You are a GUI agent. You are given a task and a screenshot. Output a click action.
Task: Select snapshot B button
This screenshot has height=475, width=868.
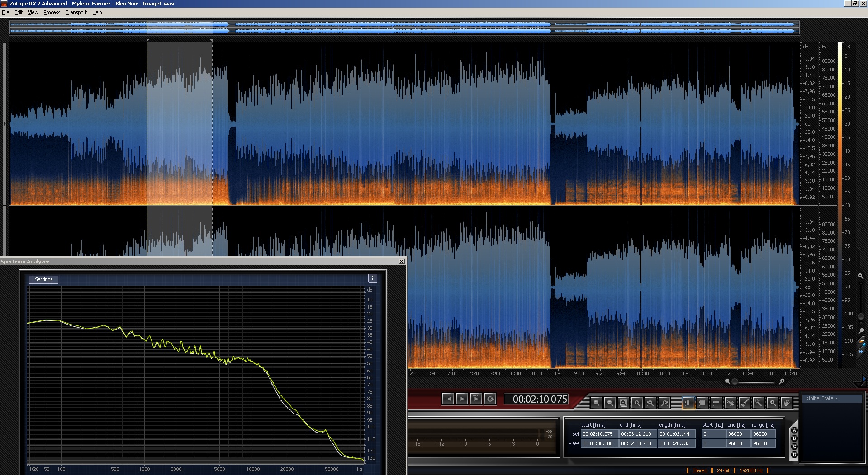794,438
